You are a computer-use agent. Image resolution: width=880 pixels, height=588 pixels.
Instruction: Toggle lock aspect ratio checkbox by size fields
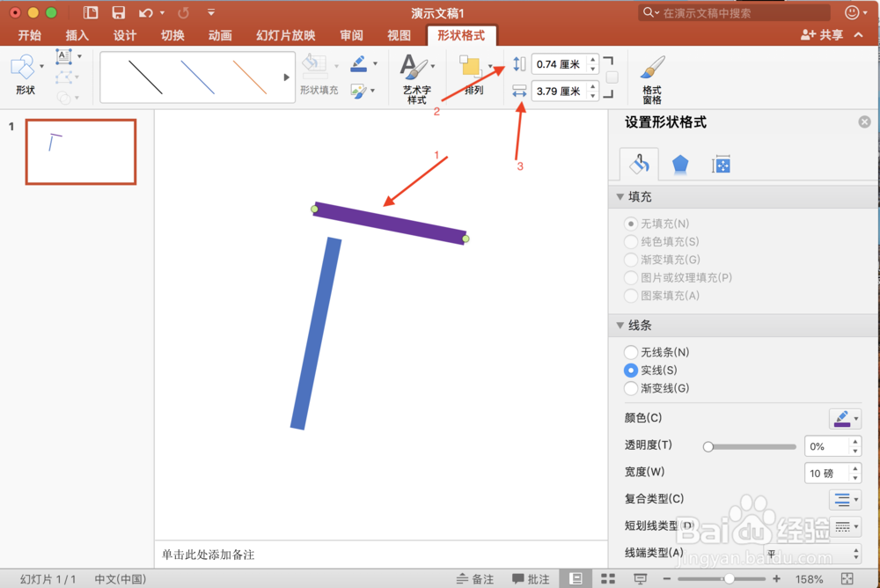point(612,77)
